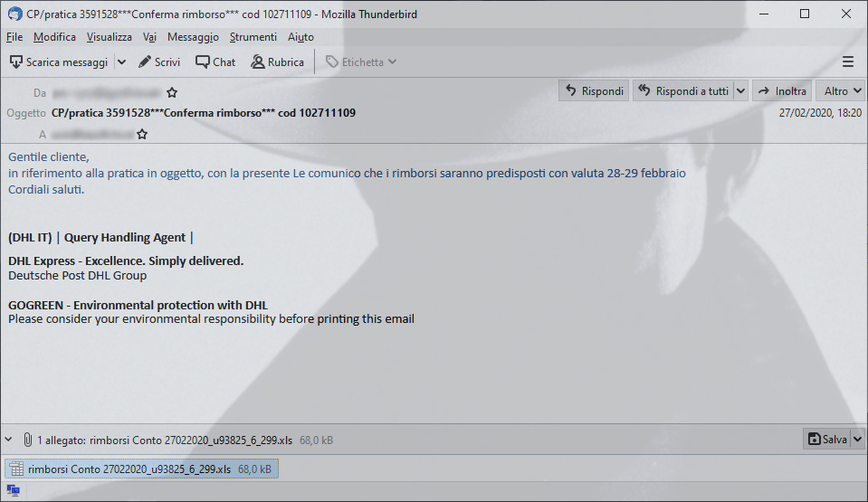
Task: Select attachment rimborsi Conto xls file
Action: coord(142,469)
